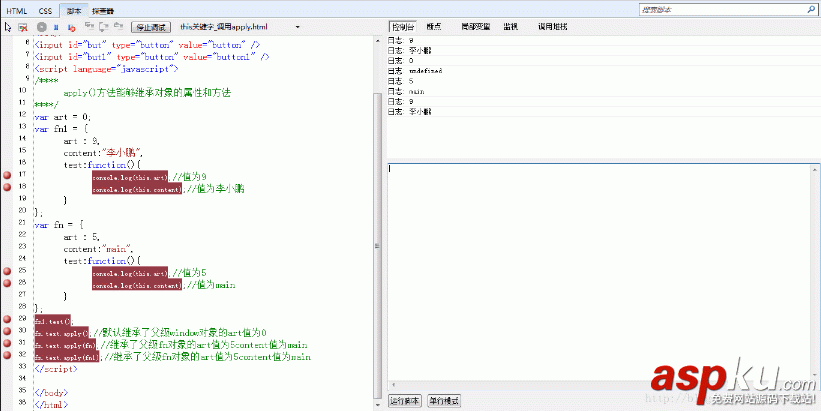Click the splitter handle between panes

[x=378, y=246]
